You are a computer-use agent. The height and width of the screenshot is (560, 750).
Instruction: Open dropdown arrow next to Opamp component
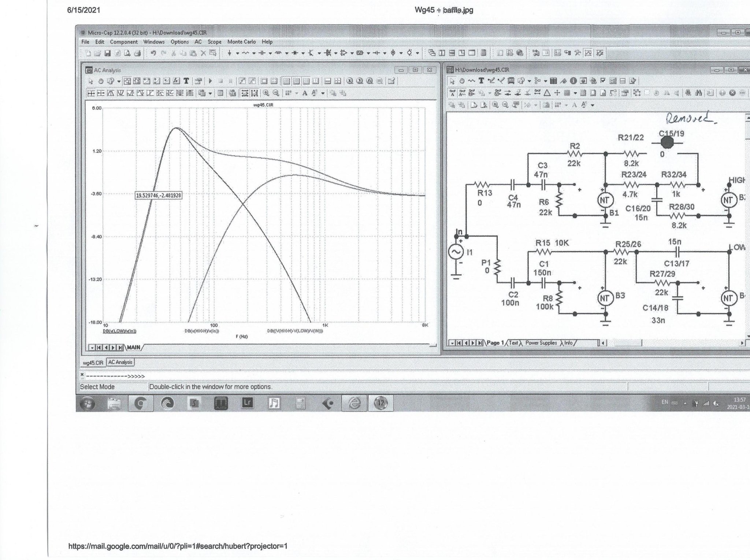352,53
